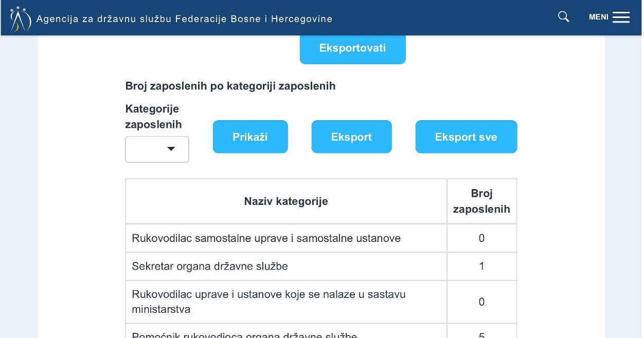The height and width of the screenshot is (338, 644).
Task: Click the Naziv kategorije column header
Action: point(286,201)
